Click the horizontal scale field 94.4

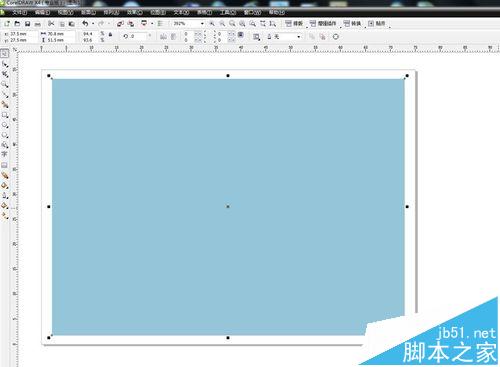coord(89,34)
